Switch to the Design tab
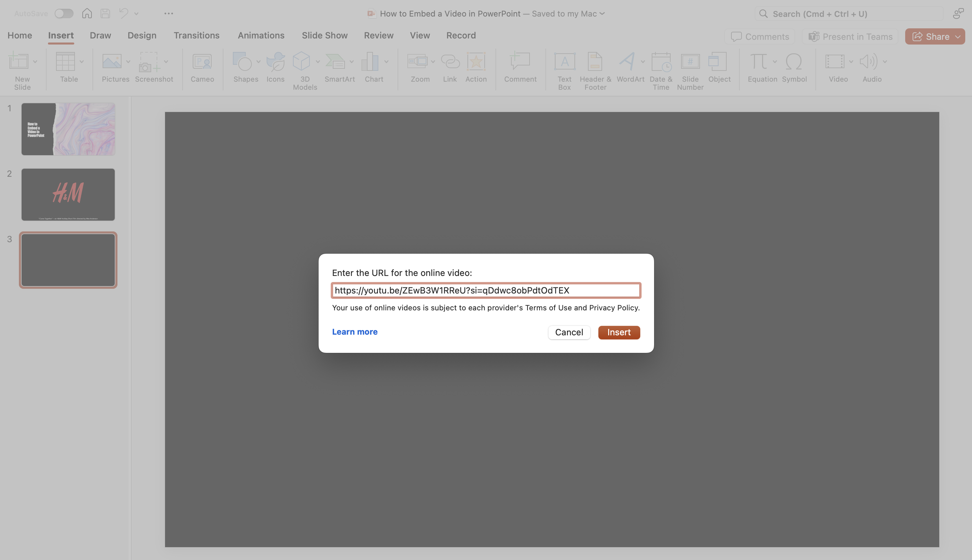Image resolution: width=972 pixels, height=560 pixels. tap(142, 35)
